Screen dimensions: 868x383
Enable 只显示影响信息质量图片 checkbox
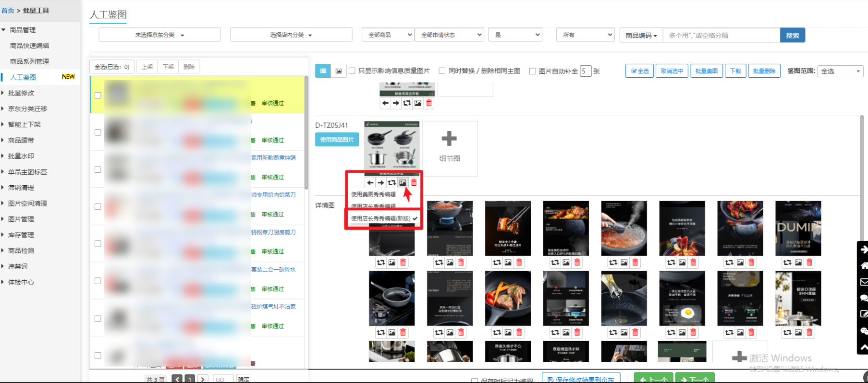click(352, 71)
